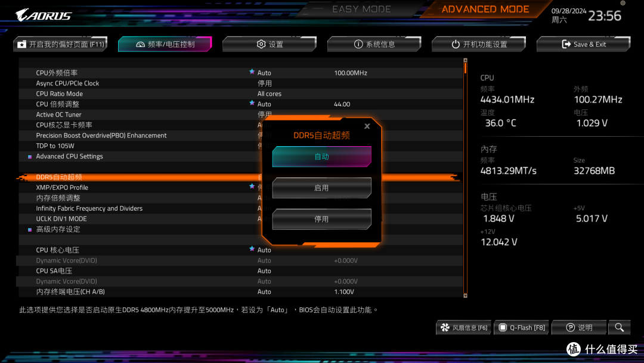The width and height of the screenshot is (644, 363).
Task: Open CPU Ratio Mode All cores value
Action: tap(270, 94)
